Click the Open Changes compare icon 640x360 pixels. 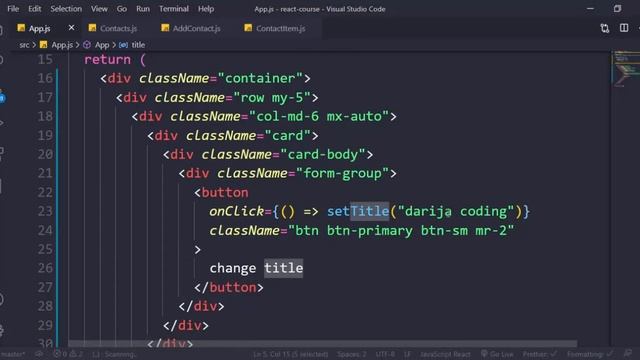pos(605,28)
